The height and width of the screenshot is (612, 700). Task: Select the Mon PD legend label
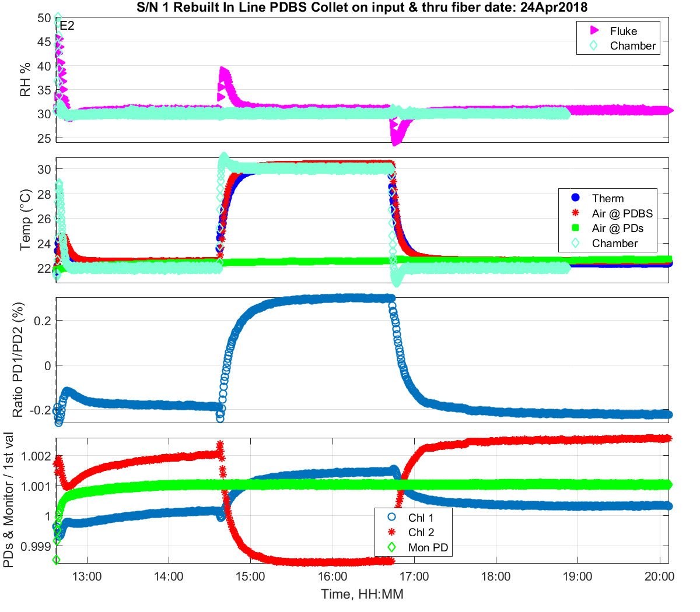pos(428,547)
